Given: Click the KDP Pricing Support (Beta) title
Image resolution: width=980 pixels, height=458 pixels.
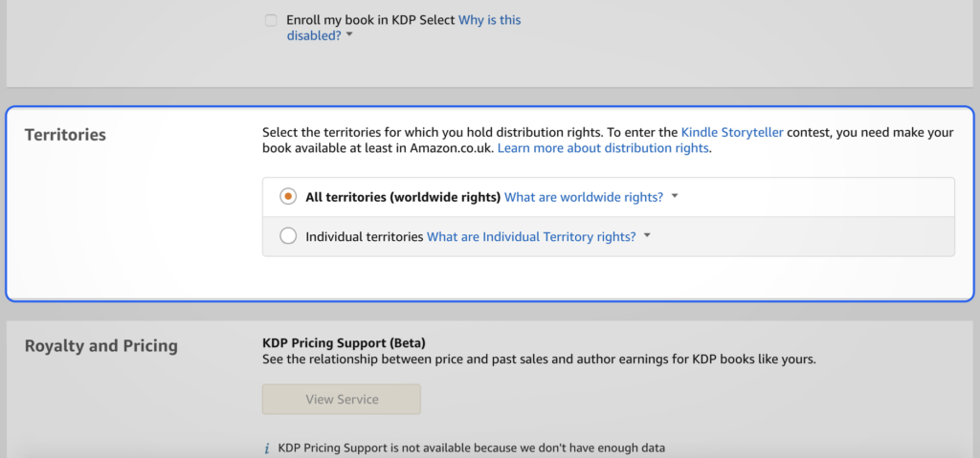Looking at the screenshot, I should tap(344, 342).
